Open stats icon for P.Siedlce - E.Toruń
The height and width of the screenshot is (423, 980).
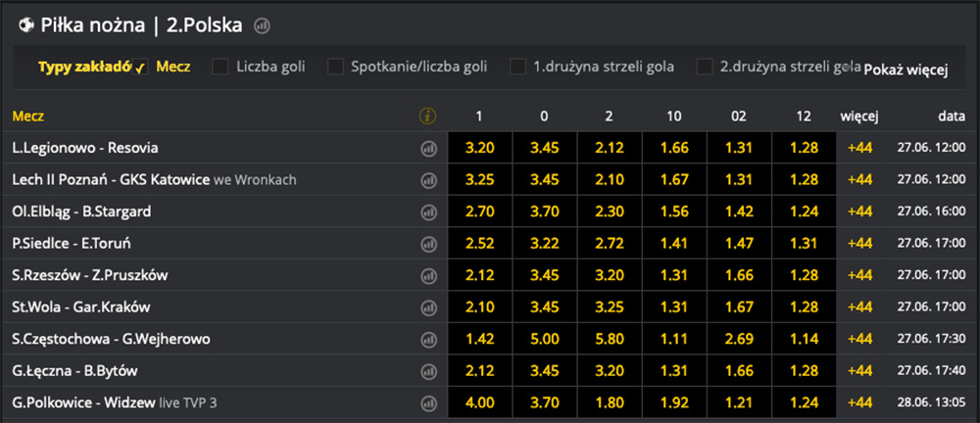pyautogui.click(x=428, y=243)
